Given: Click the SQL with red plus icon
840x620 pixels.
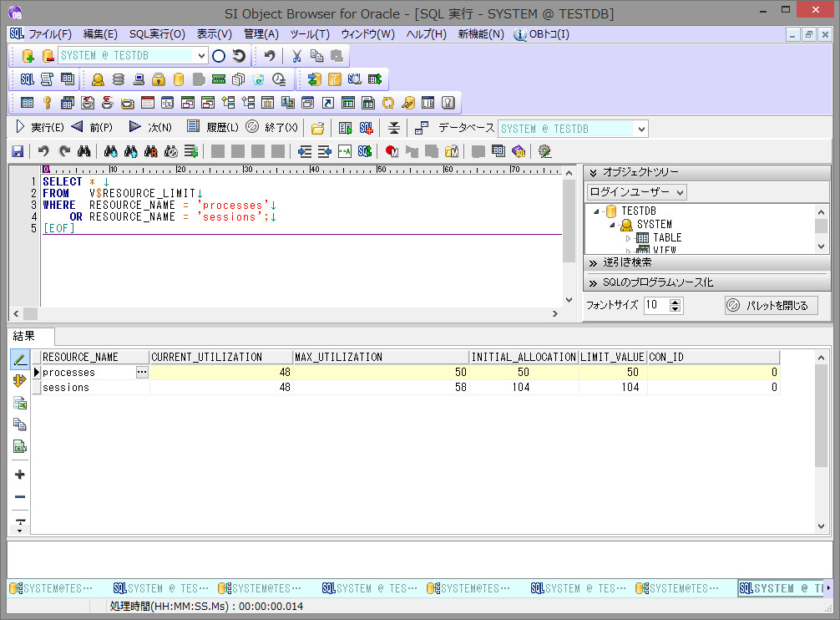Looking at the screenshot, I should (366, 128).
